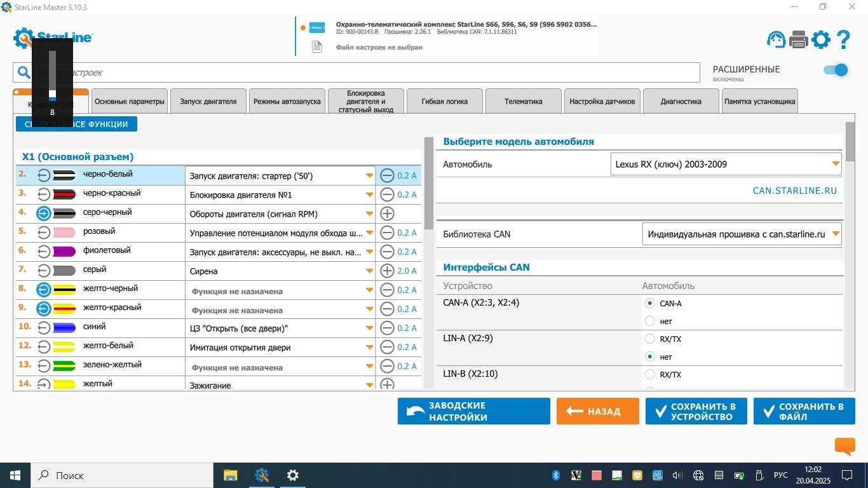
Task: Open Сирена function dropdown
Action: (x=280, y=271)
